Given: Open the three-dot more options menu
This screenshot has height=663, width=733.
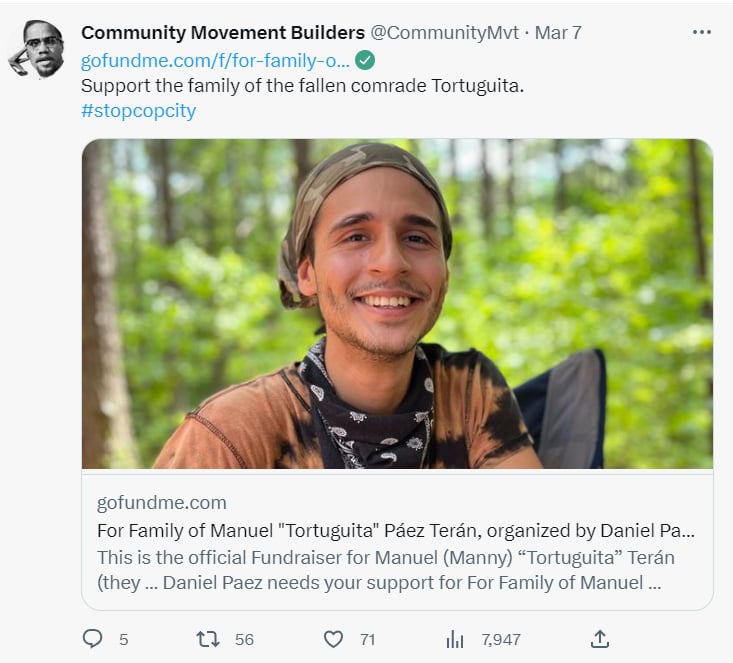Looking at the screenshot, I should (702, 32).
